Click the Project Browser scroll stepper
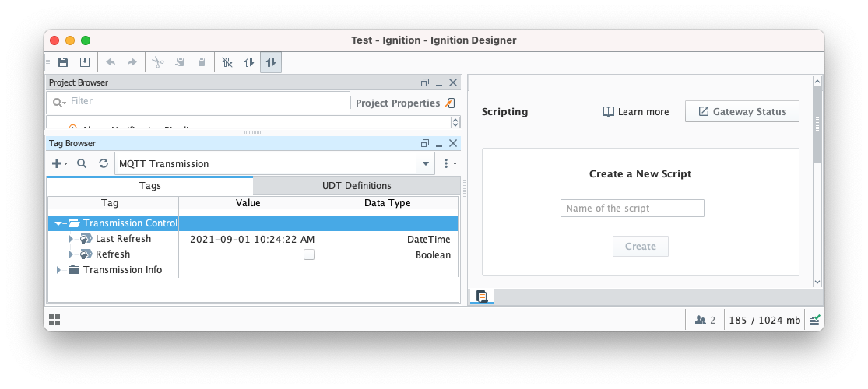The height and width of the screenshot is (389, 868). pos(455,122)
